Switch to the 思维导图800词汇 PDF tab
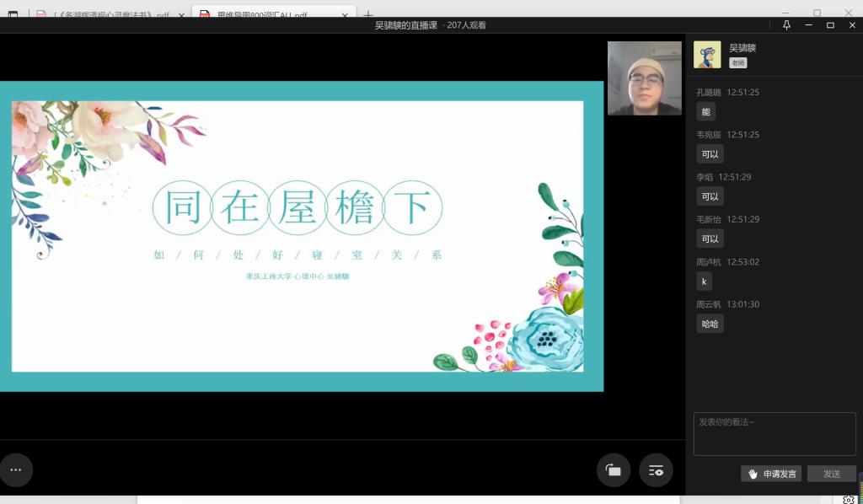 coord(253,15)
